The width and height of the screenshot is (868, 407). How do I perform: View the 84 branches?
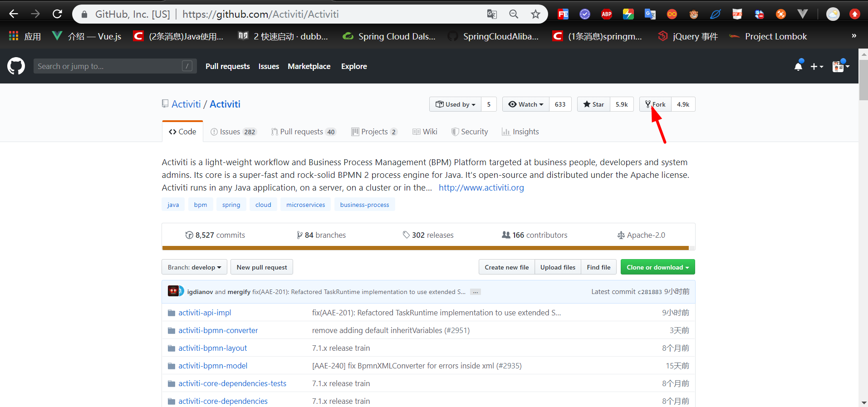[x=321, y=235]
